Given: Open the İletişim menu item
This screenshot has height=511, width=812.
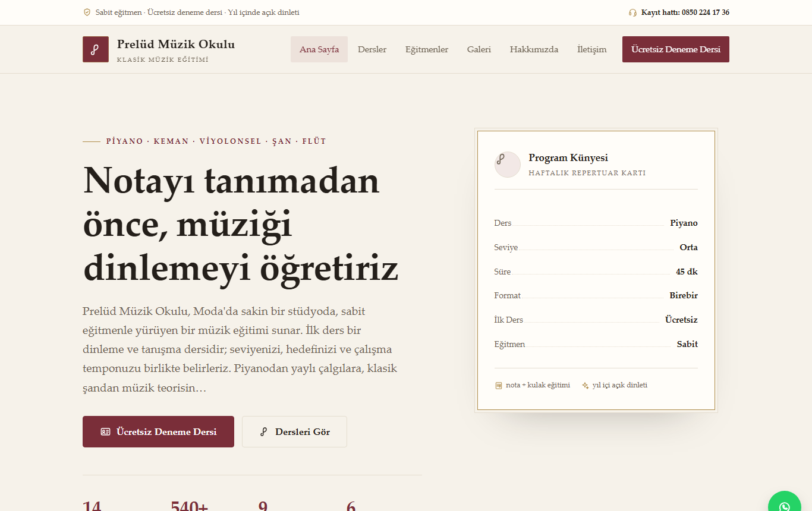Looking at the screenshot, I should coord(592,49).
